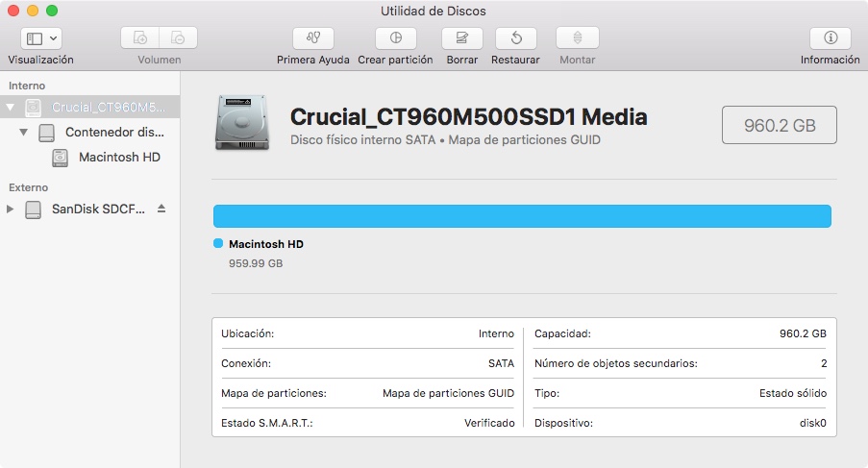The width and height of the screenshot is (868, 468).
Task: Click the Verificado S.M.A.R.T. value
Action: pyautogui.click(x=489, y=423)
